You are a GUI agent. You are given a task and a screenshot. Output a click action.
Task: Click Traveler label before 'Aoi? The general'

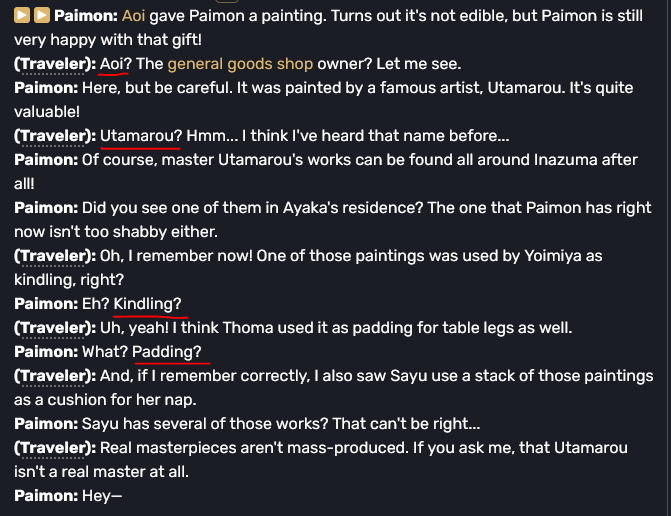[55, 64]
